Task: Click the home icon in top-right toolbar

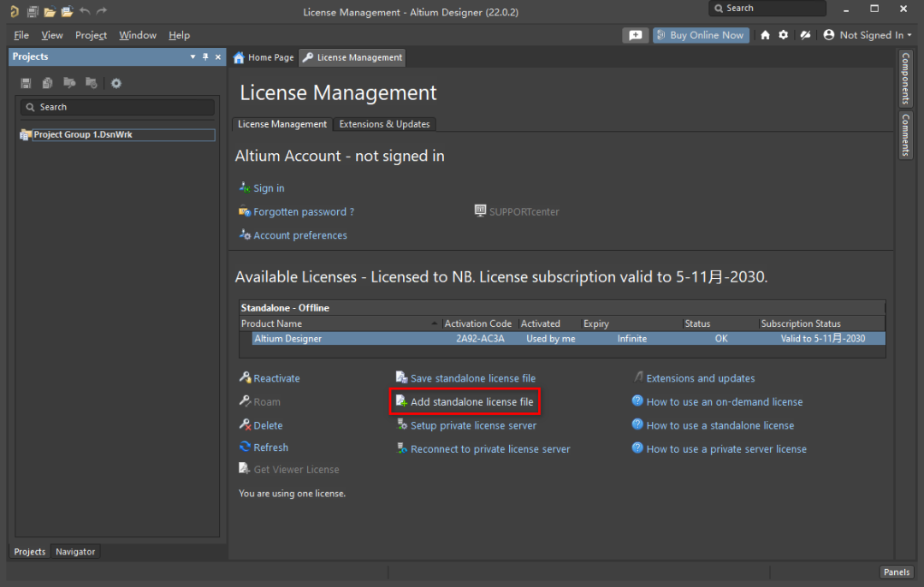Action: click(x=765, y=35)
